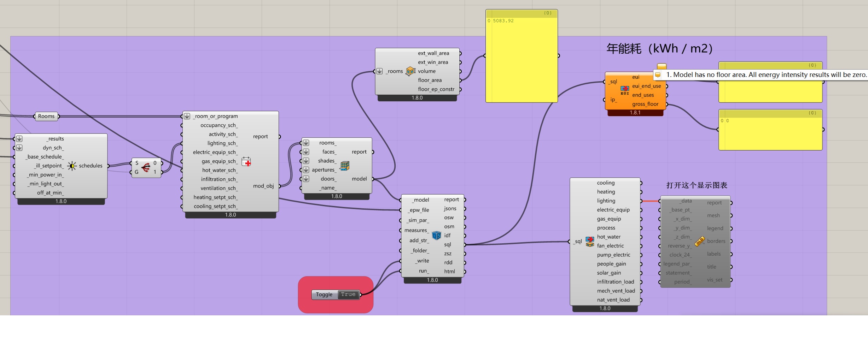Screen dimensions: 868x339
Task: Click the volume output
Action: 427,71
